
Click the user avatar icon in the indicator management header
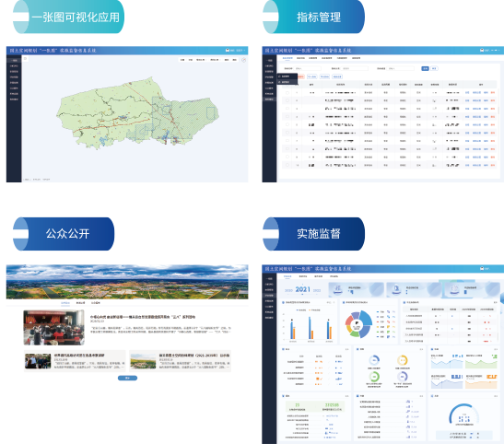pyautogui.click(x=482, y=50)
